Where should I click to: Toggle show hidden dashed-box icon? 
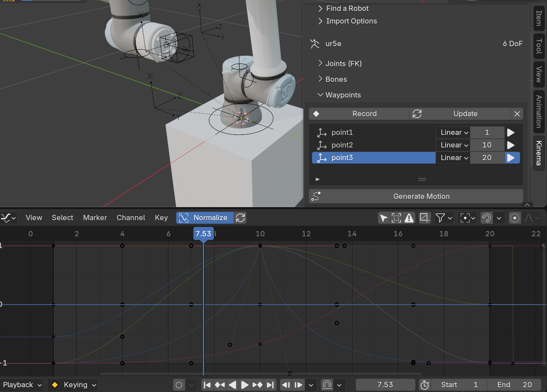(396, 218)
